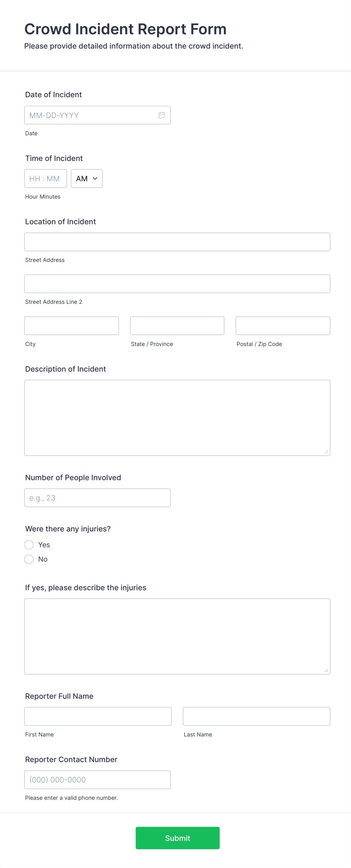This screenshot has width=351, height=868.
Task: Select the Yes injuries radio button
Action: (29, 545)
